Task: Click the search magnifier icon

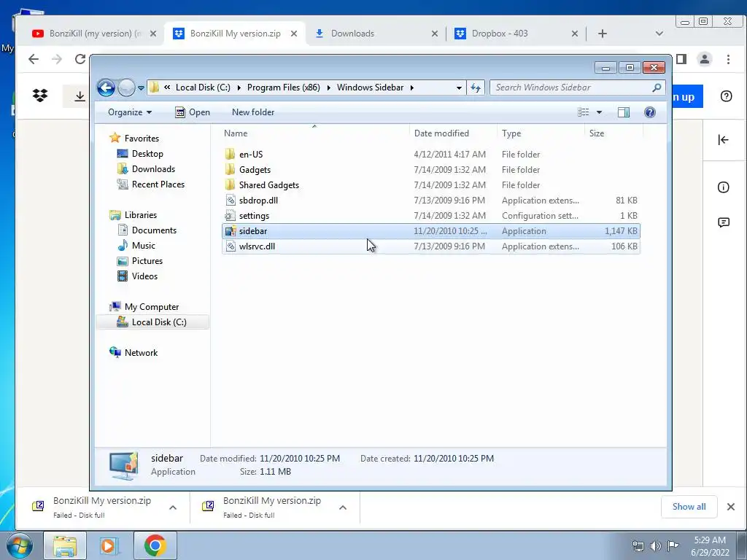Action: coord(657,87)
